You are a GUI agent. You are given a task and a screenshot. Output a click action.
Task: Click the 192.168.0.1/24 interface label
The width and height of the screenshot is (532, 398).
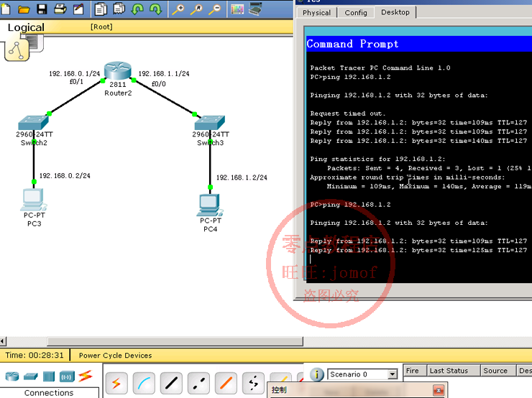click(x=74, y=73)
